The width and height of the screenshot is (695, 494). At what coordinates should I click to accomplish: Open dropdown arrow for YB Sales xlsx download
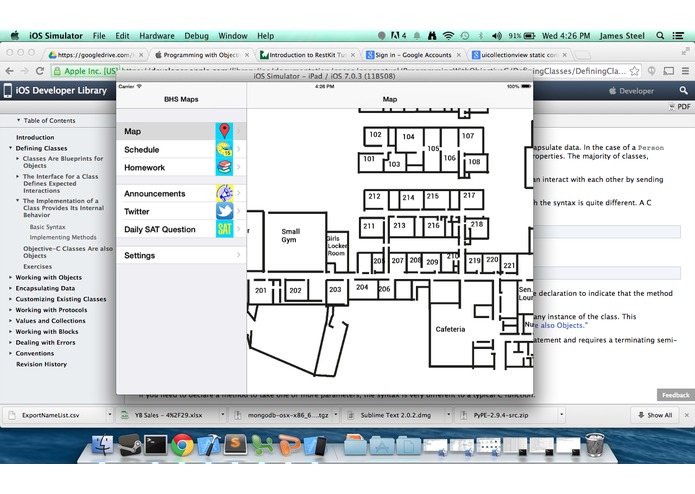223,415
